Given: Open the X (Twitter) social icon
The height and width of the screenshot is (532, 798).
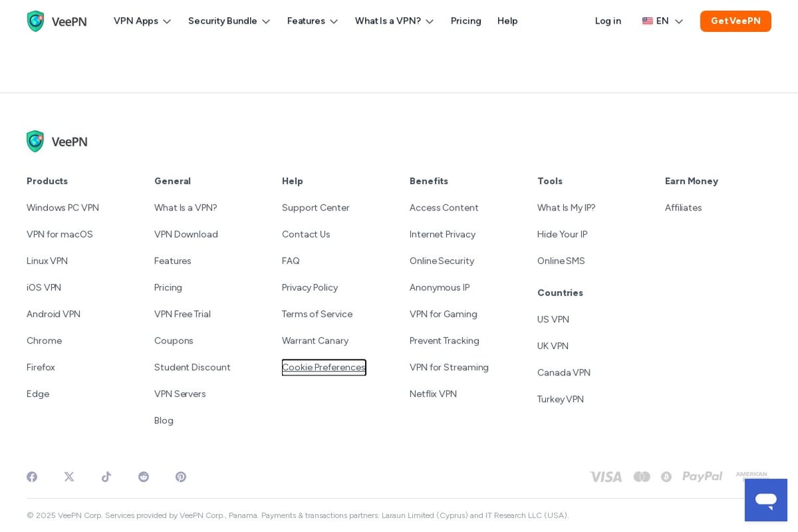Looking at the screenshot, I should (69, 477).
